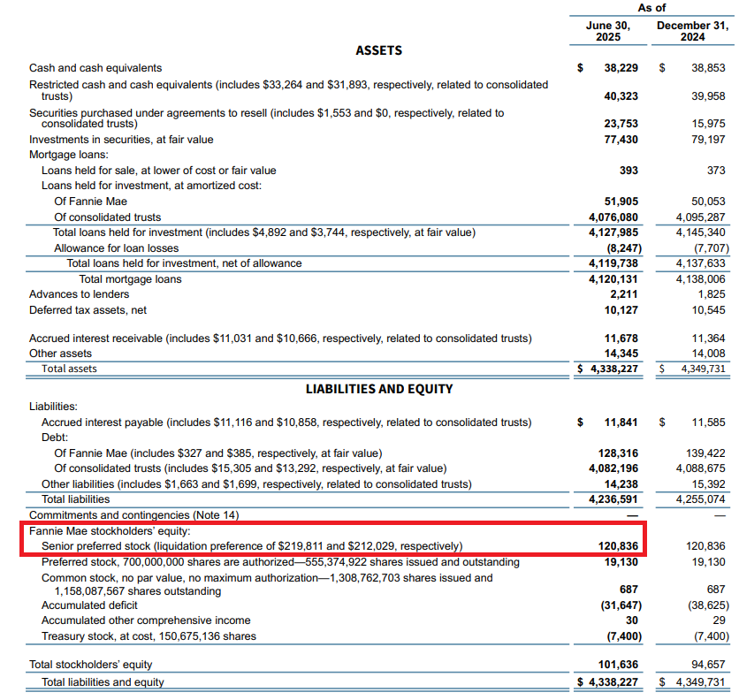Click 'Accumulated deficit' label
Screen dimensions: 739x700
89,605
